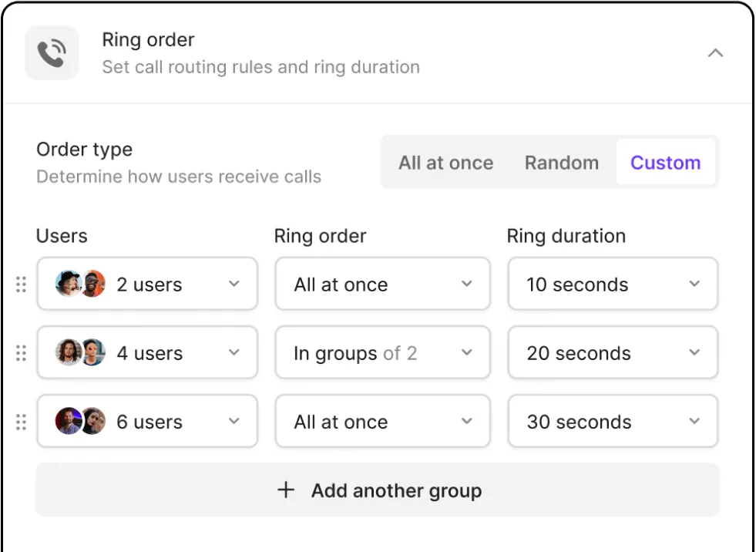Click the Ring order section title
The height and width of the screenshot is (552, 756).
(x=148, y=40)
